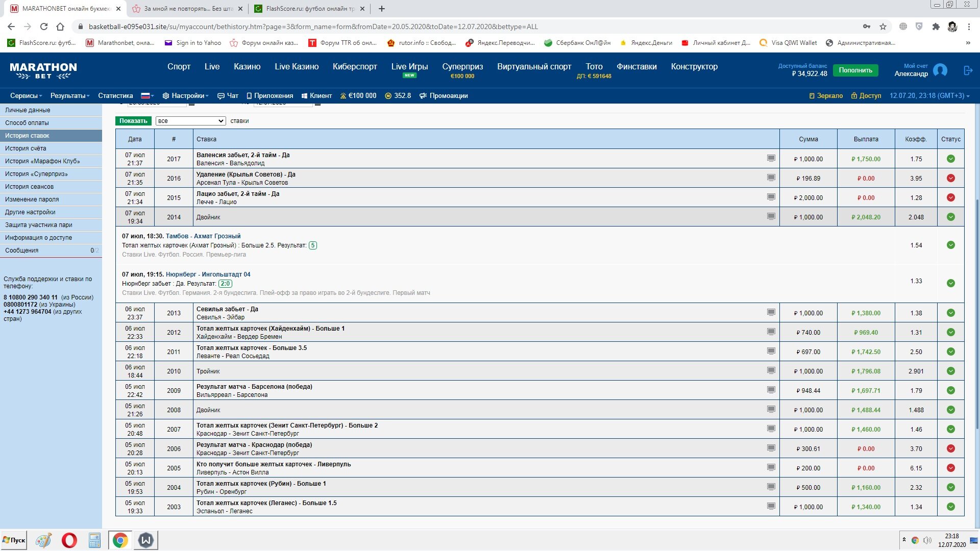Select История счёта in sidebar
The height and width of the screenshot is (551, 980).
coord(26,148)
